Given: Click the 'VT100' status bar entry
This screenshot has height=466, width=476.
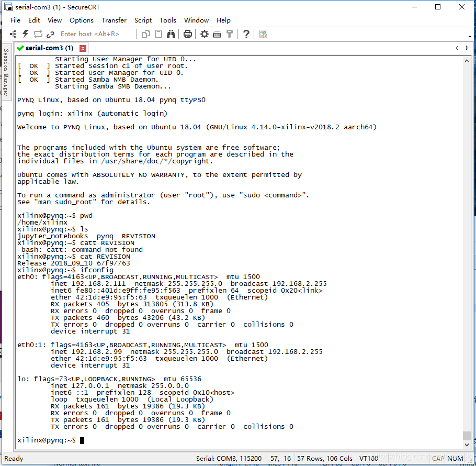Looking at the screenshot, I should pyautogui.click(x=369, y=458).
